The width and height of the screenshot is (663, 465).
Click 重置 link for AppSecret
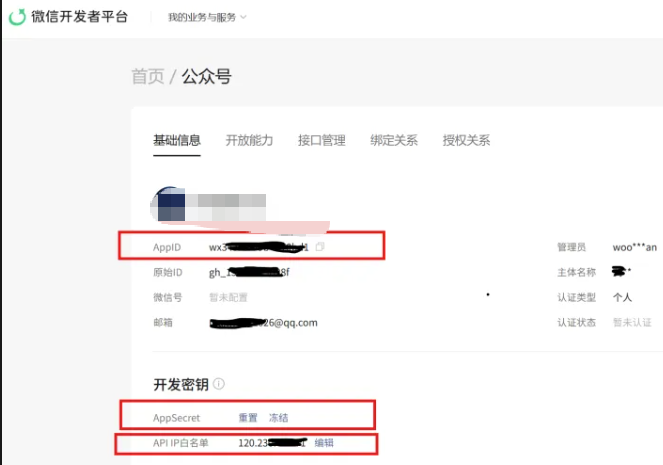pyautogui.click(x=248, y=418)
